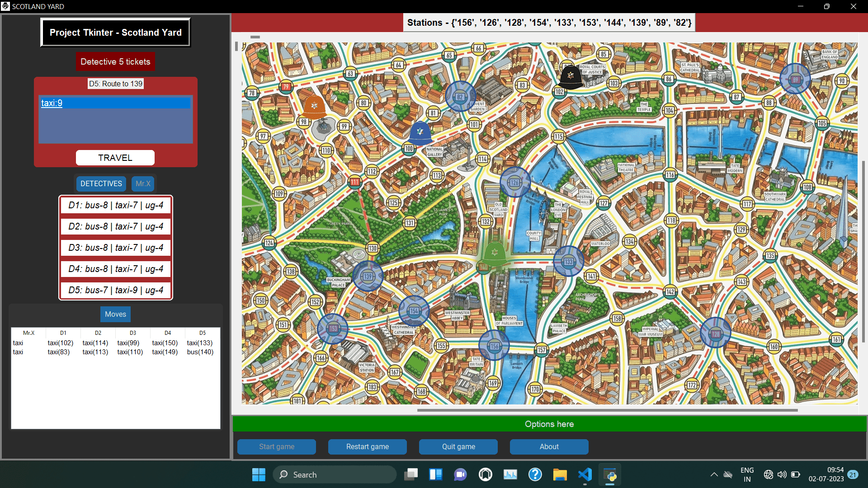Screen dimensions: 868x488
Task: Click the green detective helmet token
Action: click(x=495, y=253)
